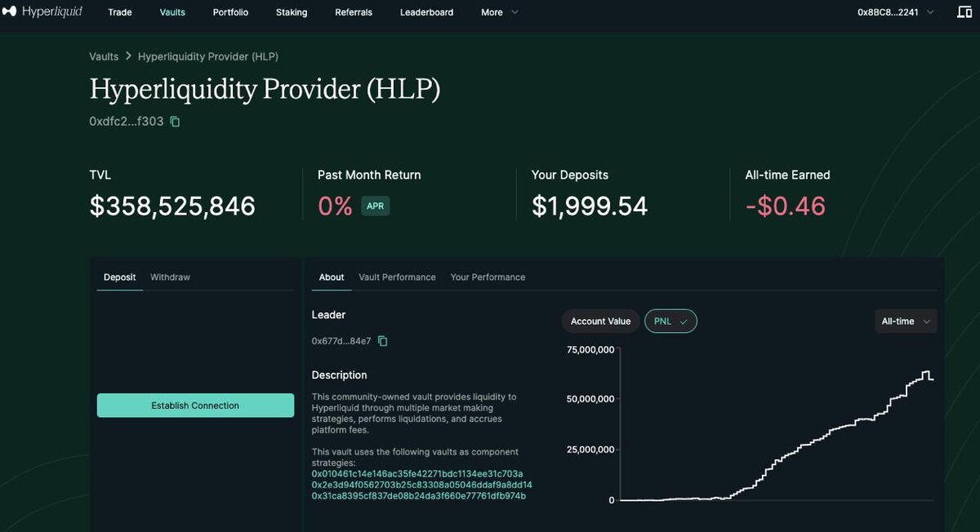Open the Staking page
980x532 pixels.
coord(292,12)
